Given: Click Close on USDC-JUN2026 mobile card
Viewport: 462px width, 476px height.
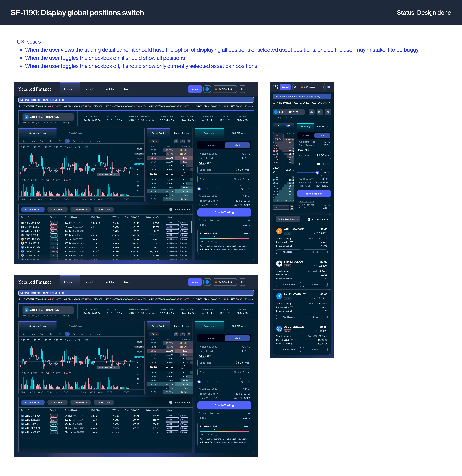Looking at the screenshot, I should [x=315, y=349].
